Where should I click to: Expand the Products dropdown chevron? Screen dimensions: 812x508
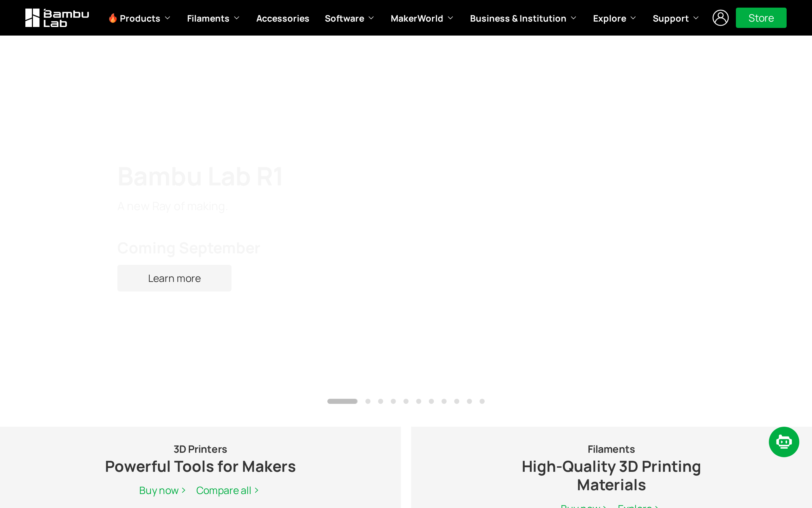[167, 18]
